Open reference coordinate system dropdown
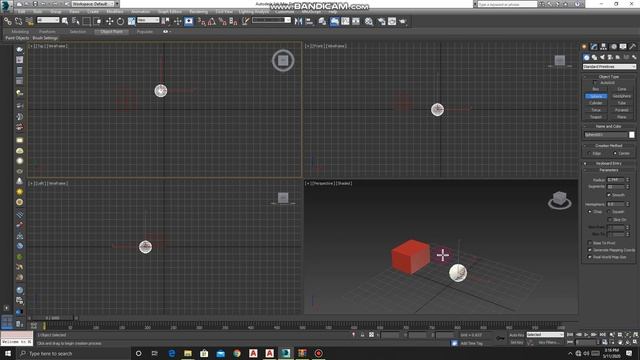This screenshot has height=360, width=640. [148, 20]
